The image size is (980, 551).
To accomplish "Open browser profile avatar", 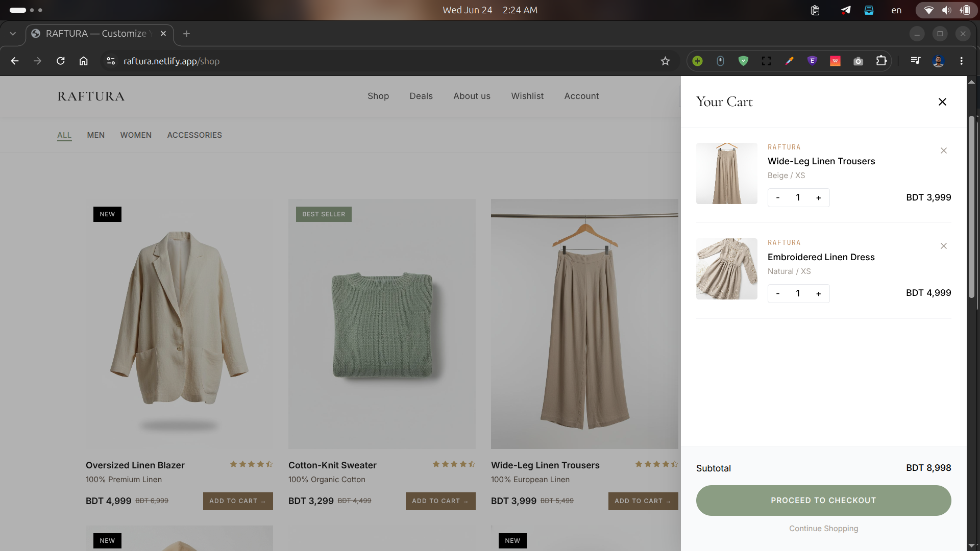I will point(938,61).
